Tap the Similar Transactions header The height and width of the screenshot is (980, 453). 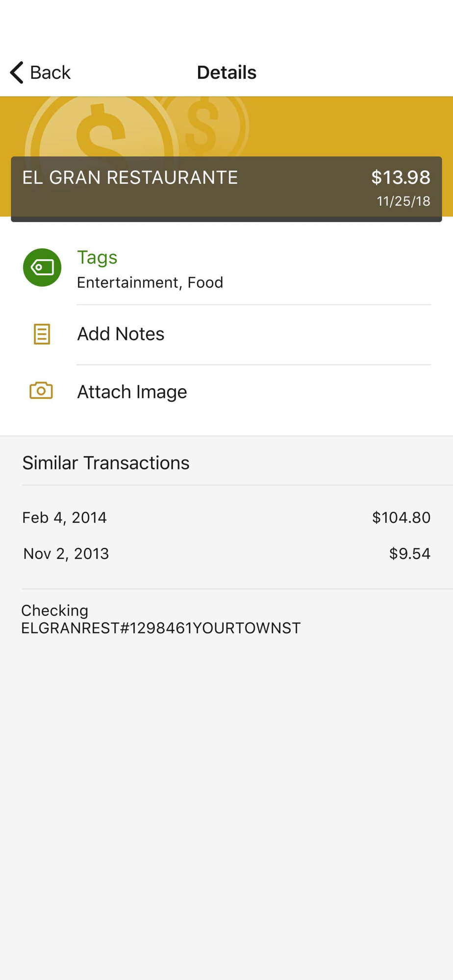[106, 463]
